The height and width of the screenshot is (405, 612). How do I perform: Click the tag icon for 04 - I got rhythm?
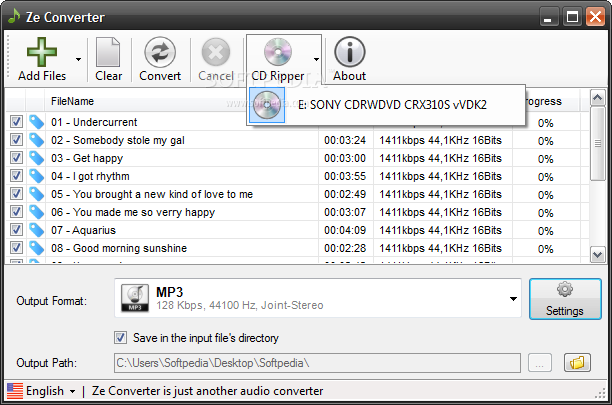coord(36,176)
